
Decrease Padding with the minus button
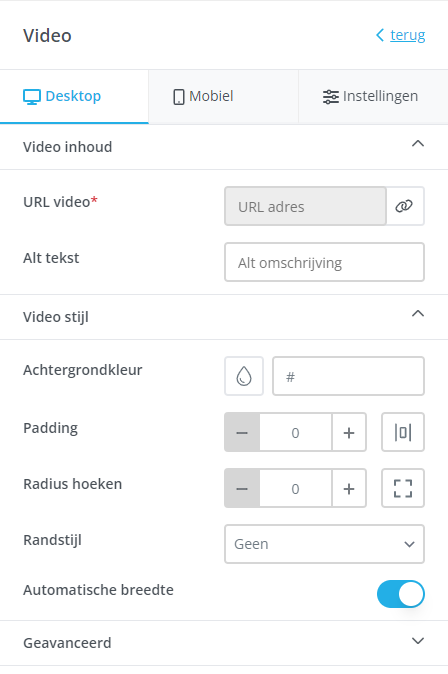[242, 432]
